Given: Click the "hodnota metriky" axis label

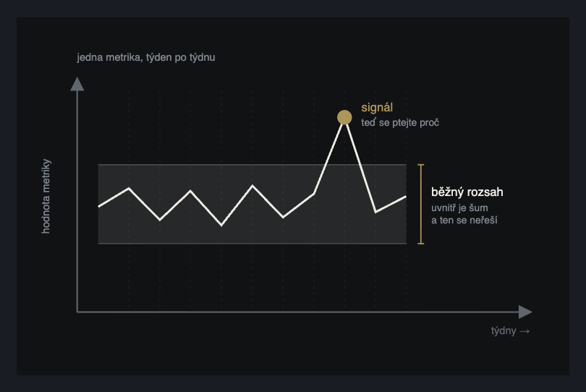Looking at the screenshot, I should click(x=46, y=196).
